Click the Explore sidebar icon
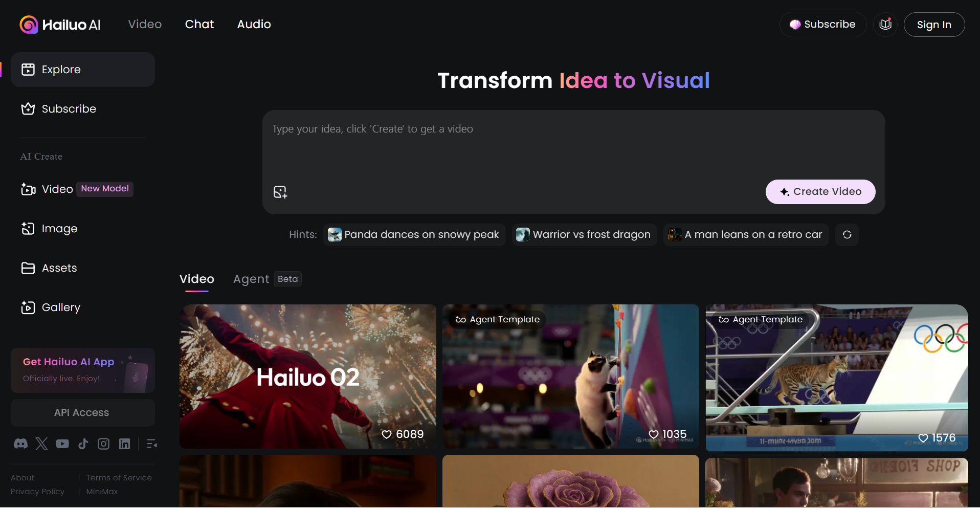 28,70
